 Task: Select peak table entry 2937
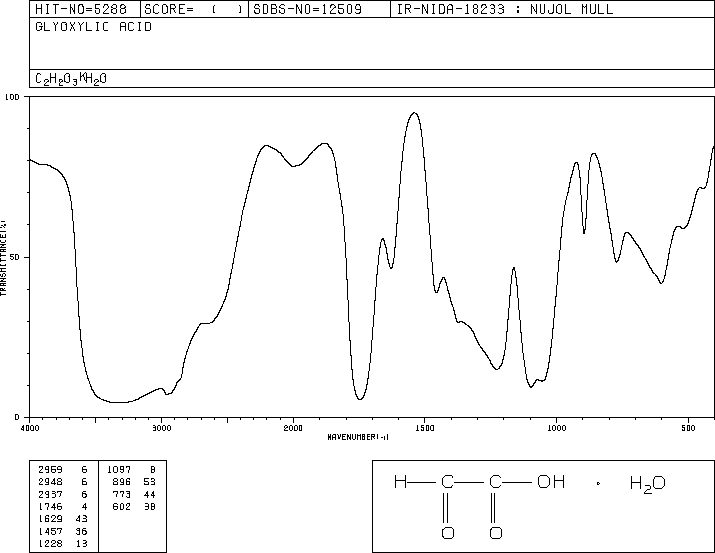tap(63, 494)
